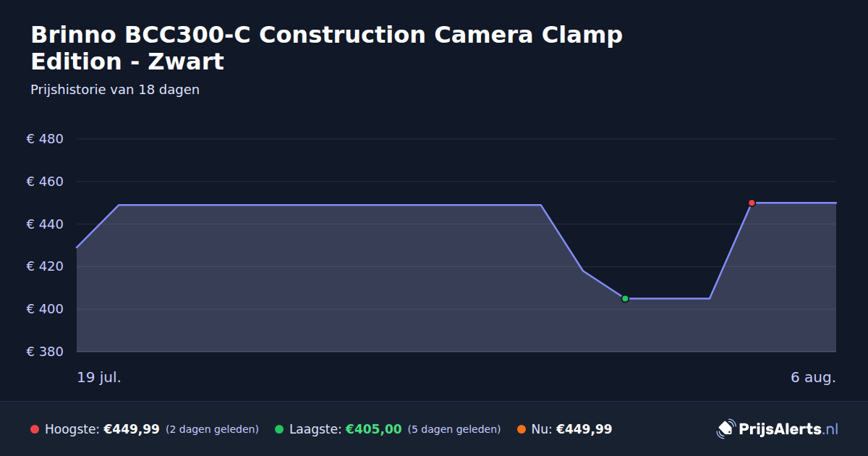Click the red highest-price dot in the legend
The image size is (868, 456).
35,429
